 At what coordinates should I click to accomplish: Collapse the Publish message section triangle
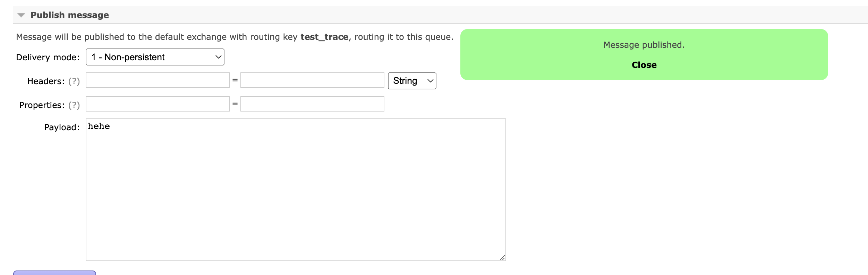[21, 15]
